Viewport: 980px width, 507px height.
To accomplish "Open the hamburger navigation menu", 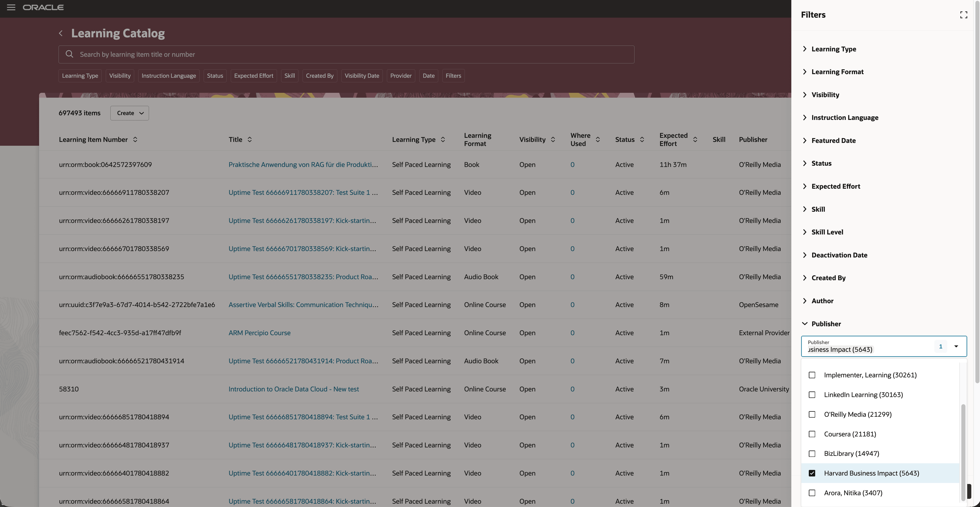I will pyautogui.click(x=11, y=8).
